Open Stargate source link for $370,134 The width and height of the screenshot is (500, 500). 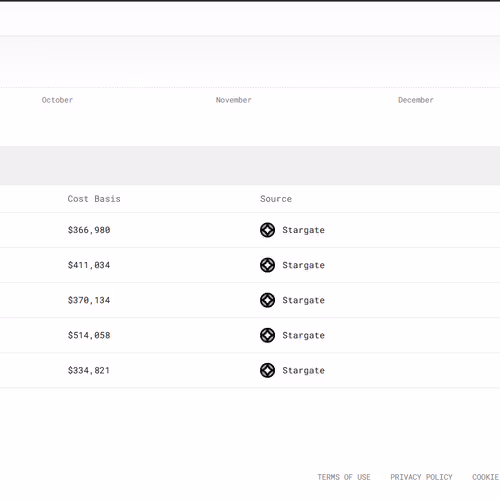[303, 300]
